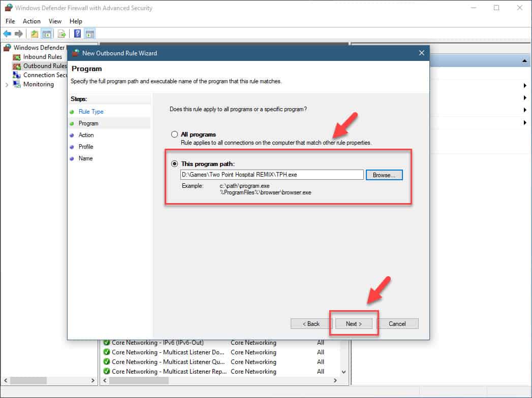This screenshot has width=532, height=398.
Task: Toggle the Show/Hide Action Pane icon
Action: coord(90,34)
